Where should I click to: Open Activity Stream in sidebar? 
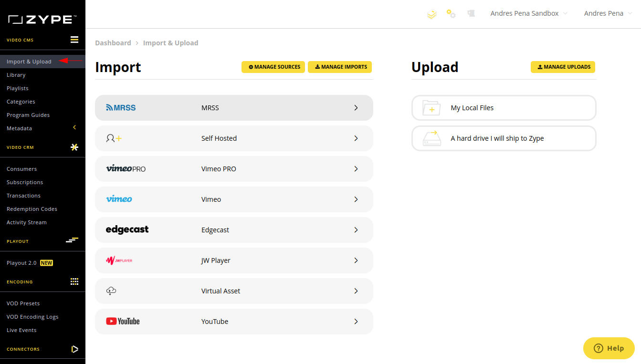pos(27,222)
